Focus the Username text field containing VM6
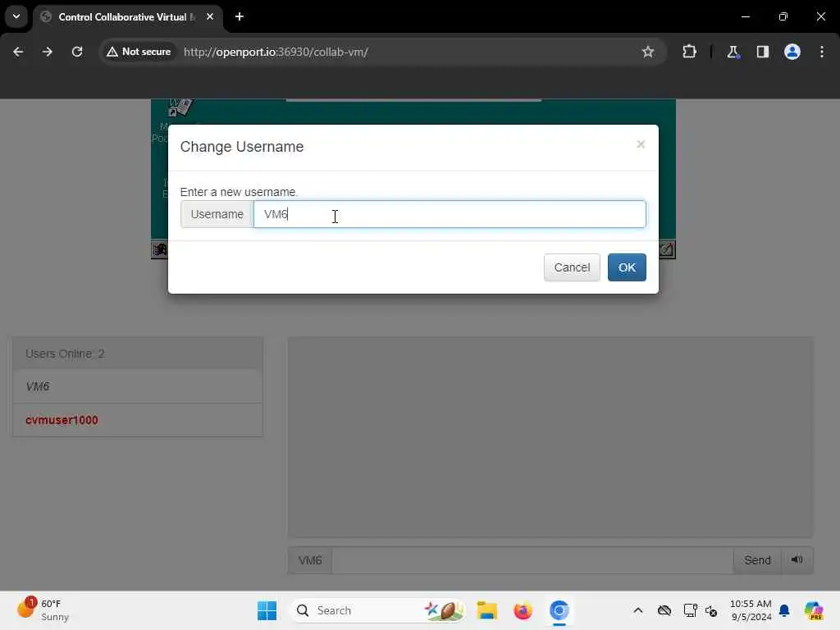 point(450,214)
